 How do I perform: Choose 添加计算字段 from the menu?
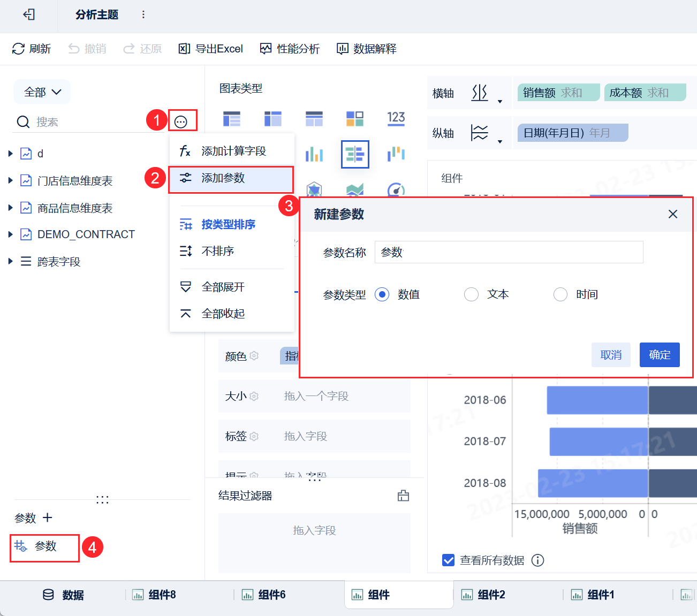click(232, 151)
